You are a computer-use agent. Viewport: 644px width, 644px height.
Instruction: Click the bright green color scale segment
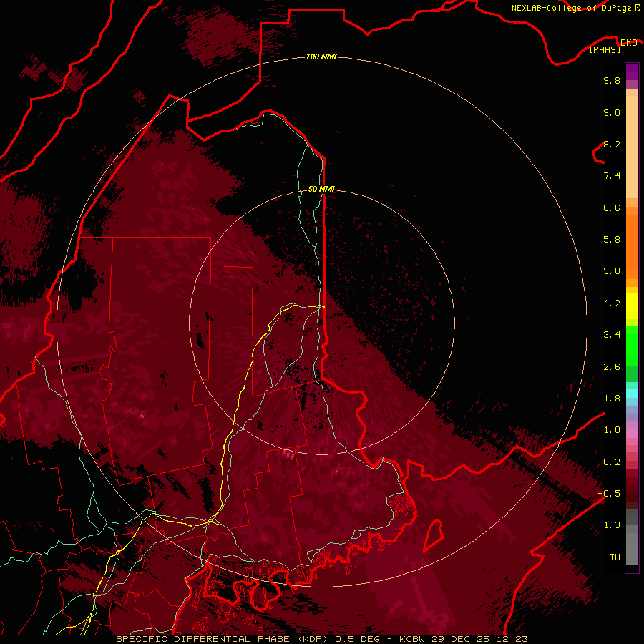point(632,346)
